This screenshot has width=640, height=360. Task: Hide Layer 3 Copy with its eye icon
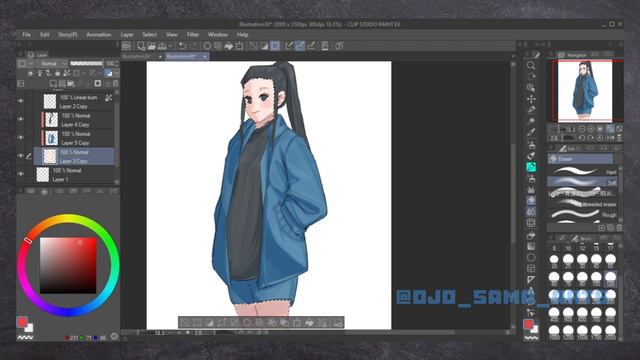pyautogui.click(x=20, y=156)
